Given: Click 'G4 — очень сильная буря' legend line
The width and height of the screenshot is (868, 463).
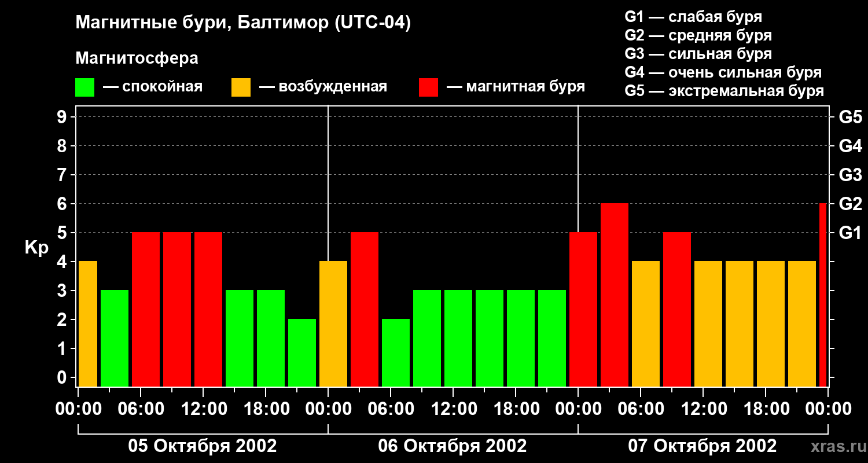Looking at the screenshot, I should [723, 72].
